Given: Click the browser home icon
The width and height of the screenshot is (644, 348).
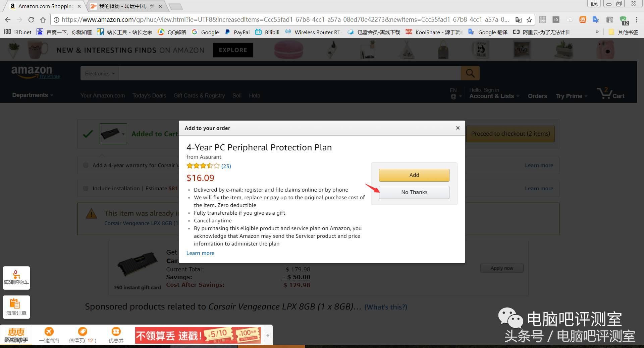Looking at the screenshot, I should pyautogui.click(x=43, y=20).
